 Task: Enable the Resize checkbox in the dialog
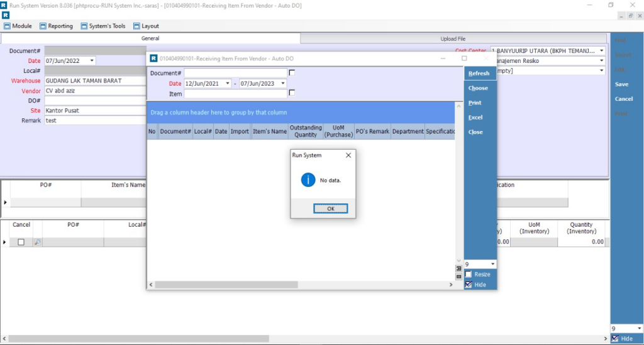(468, 274)
